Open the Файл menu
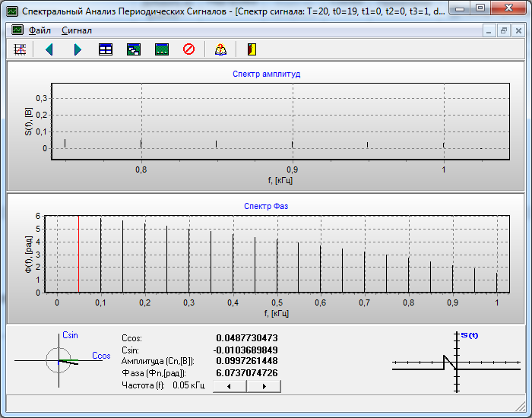Screen dimensions: 532x418 (x=40, y=30)
